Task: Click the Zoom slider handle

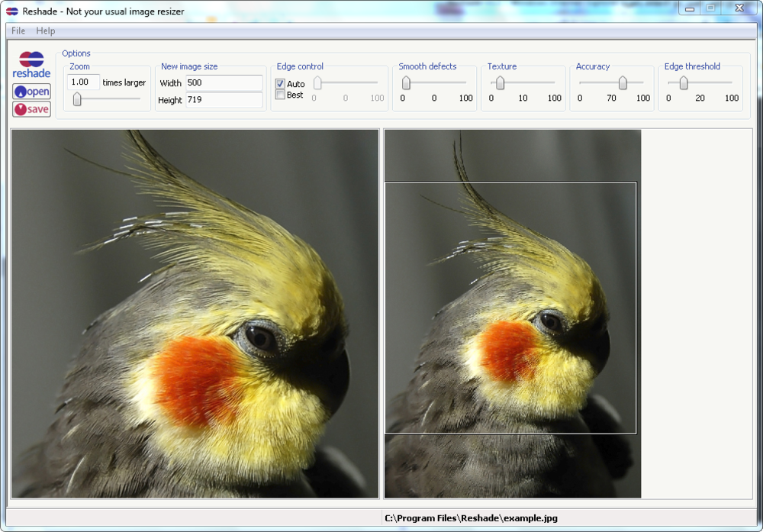Action: (x=77, y=99)
